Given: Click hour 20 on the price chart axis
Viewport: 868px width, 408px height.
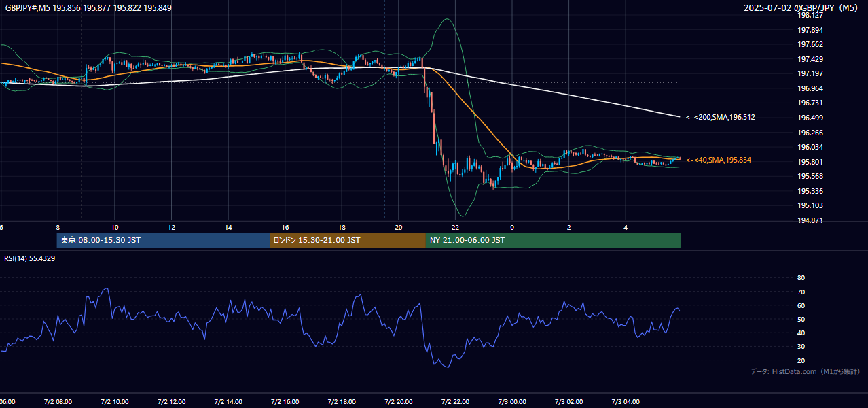Looking at the screenshot, I should click(x=399, y=228).
